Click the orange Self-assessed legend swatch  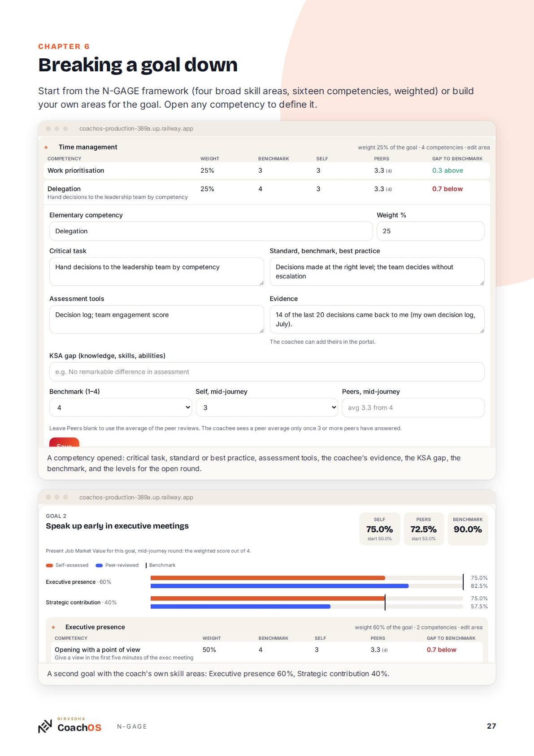click(49, 565)
